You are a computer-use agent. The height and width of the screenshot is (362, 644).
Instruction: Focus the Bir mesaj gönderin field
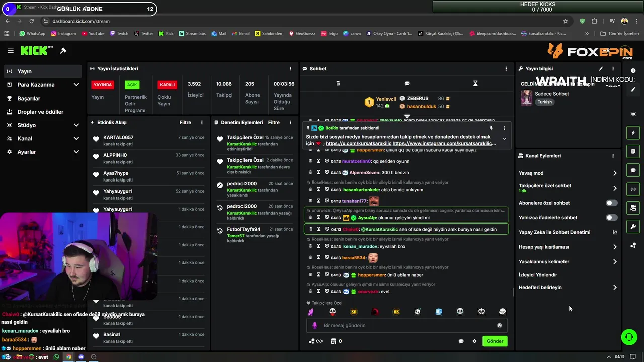[407, 325]
